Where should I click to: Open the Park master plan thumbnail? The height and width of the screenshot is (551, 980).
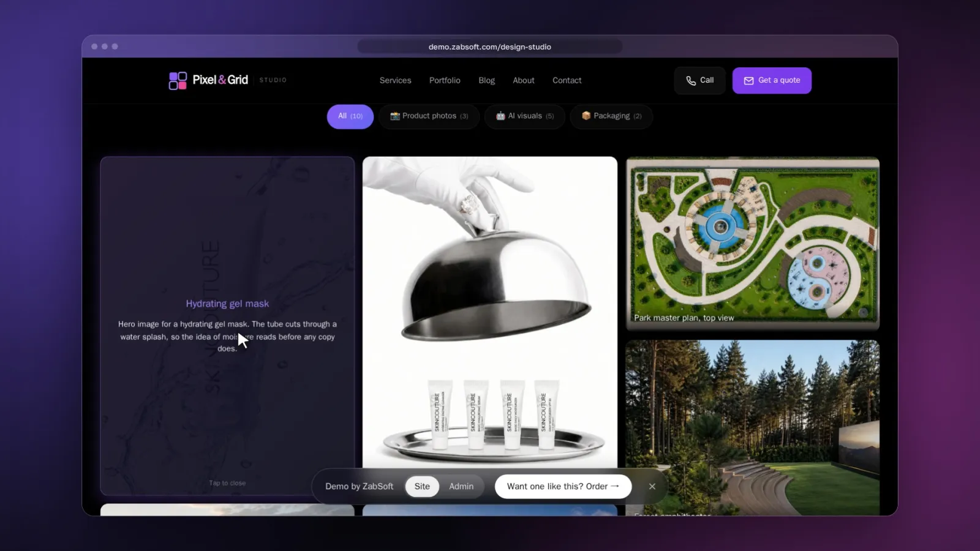753,243
